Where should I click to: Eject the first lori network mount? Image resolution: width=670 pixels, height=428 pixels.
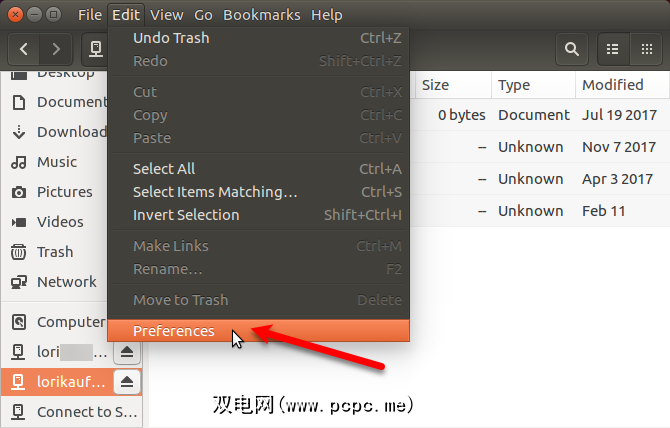coord(128,352)
